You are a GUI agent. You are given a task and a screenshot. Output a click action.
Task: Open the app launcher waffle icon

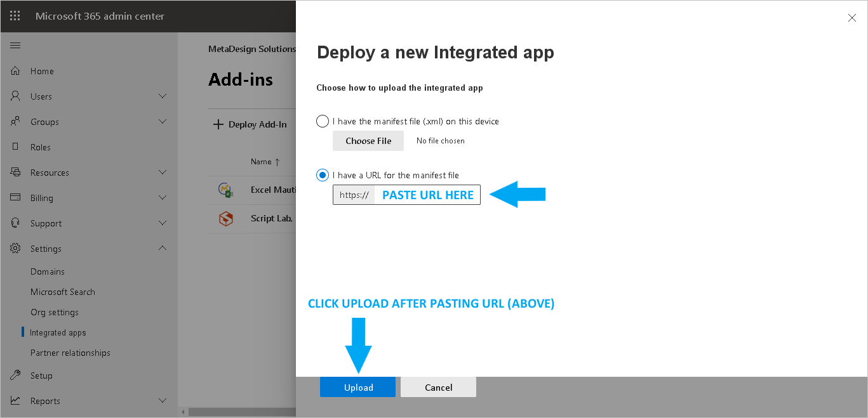(x=15, y=16)
